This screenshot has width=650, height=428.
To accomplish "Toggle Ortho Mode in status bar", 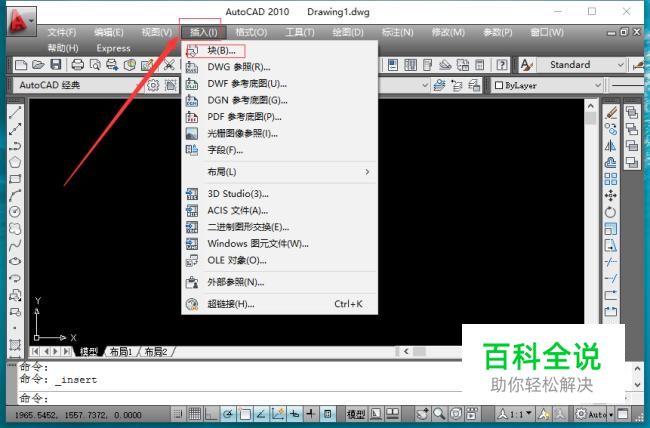I will tap(211, 413).
